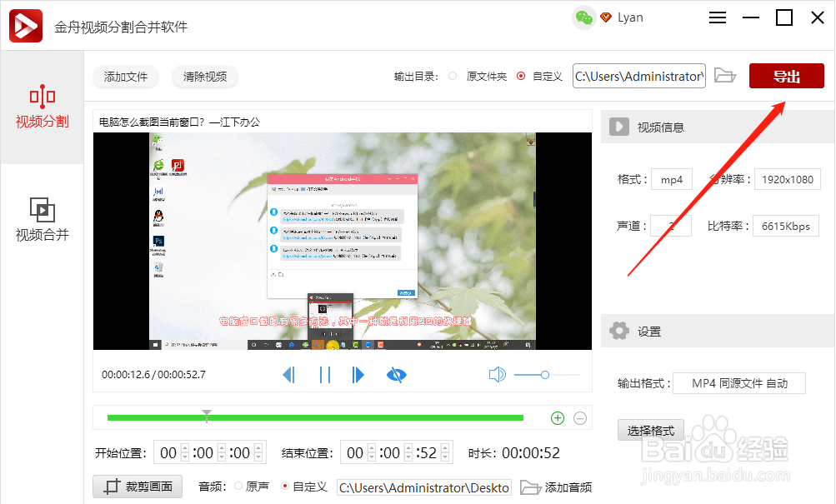Adjust the volume slider handle

click(544, 375)
